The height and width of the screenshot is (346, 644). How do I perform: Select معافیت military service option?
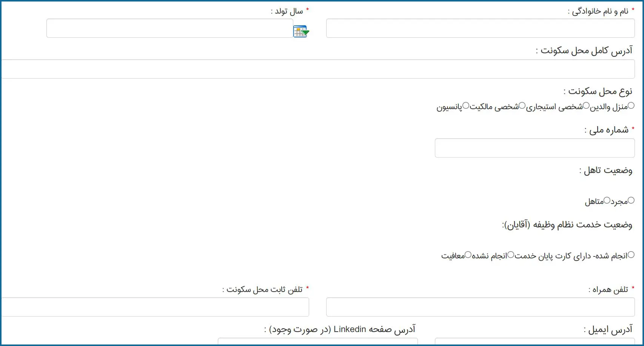[x=468, y=255]
